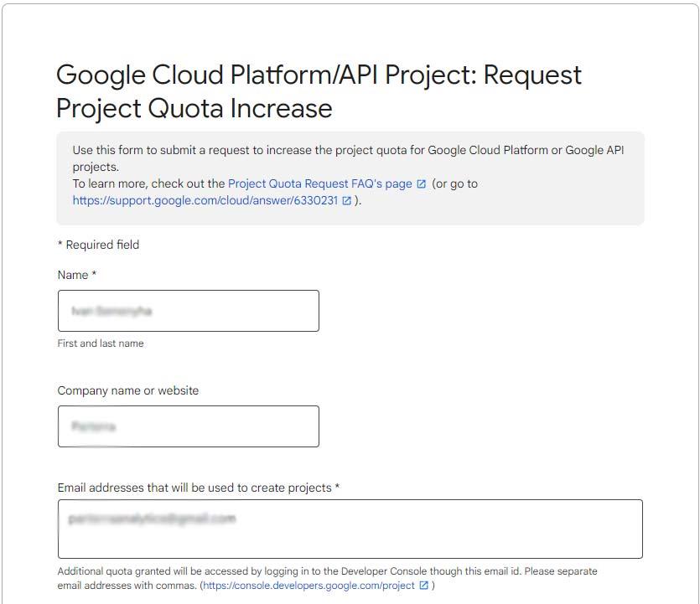Click the "Use this form to submit" description text
This screenshot has width=700, height=604.
[x=348, y=158]
